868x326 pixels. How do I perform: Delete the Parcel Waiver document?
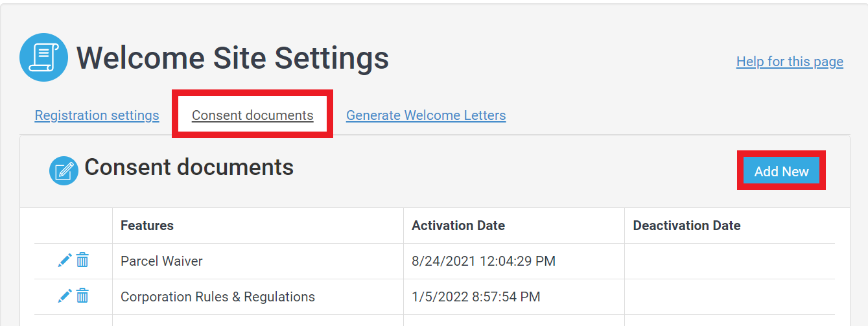(x=82, y=261)
